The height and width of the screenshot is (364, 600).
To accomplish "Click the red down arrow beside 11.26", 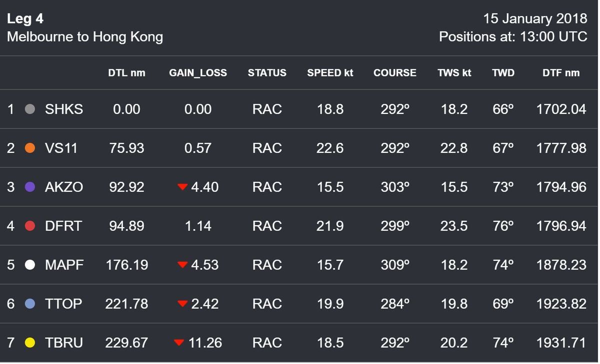I will pos(179,343).
